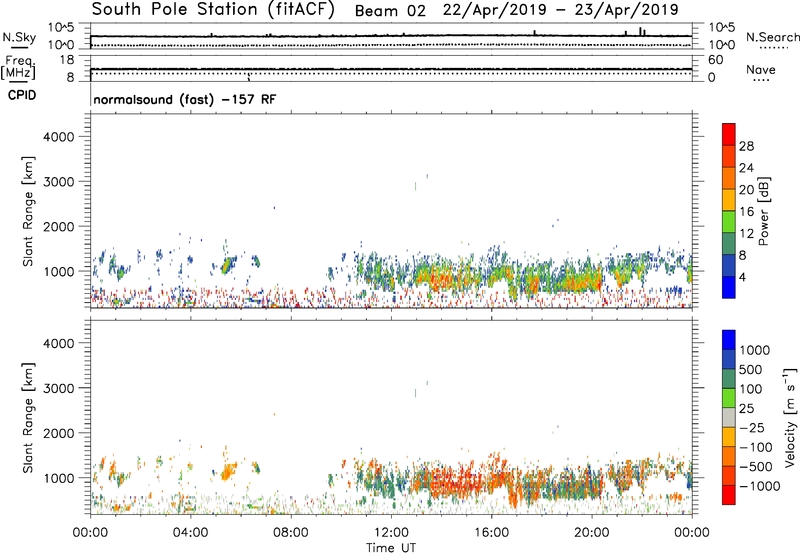This screenshot has height=554, width=800.
Task: Click the blue top segment of Velocity colorbar
Action: click(x=729, y=340)
